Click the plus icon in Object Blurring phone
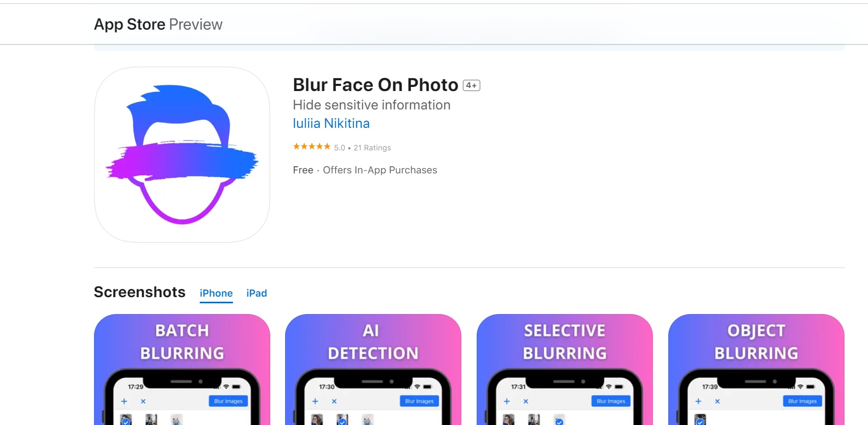 coord(698,401)
